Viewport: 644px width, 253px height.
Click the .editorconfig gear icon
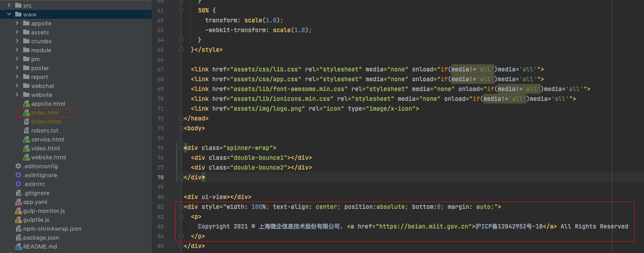[x=18, y=166]
